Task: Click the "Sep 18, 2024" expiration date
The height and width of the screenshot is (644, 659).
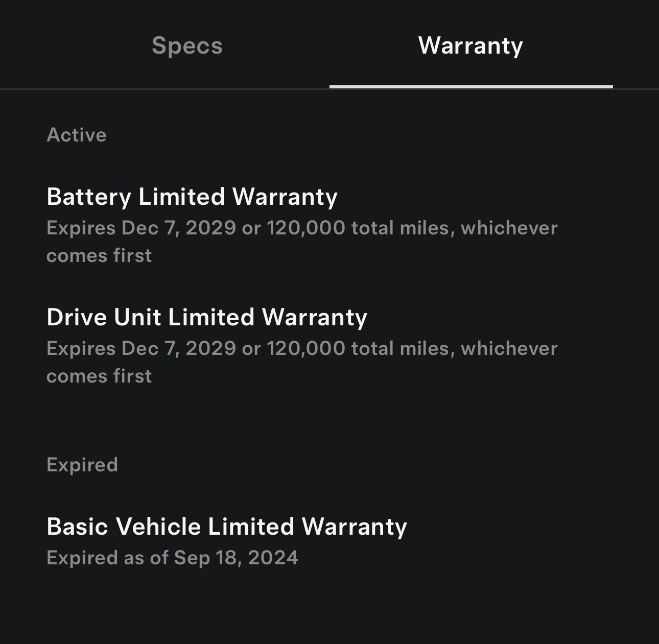Action: click(x=236, y=558)
